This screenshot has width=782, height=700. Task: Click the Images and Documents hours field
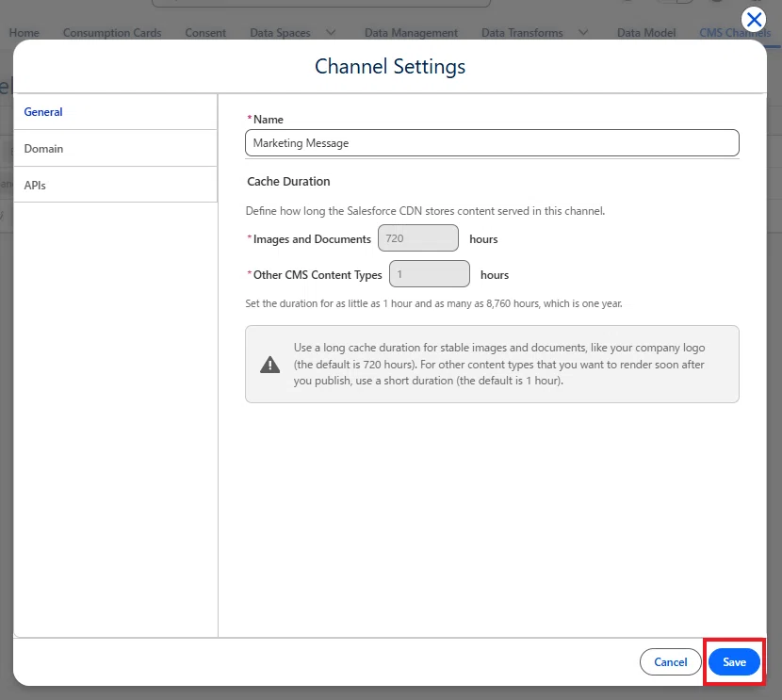tap(418, 238)
